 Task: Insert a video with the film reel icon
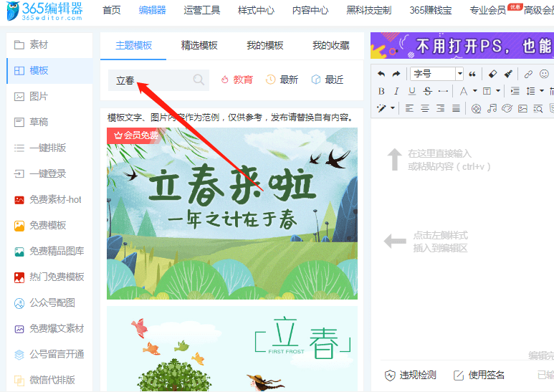coord(477,108)
